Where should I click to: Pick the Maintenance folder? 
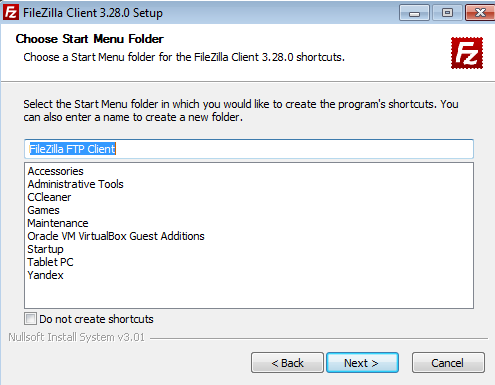(58, 223)
